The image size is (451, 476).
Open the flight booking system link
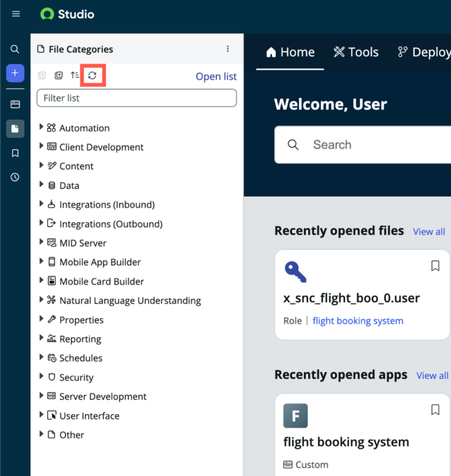pyautogui.click(x=358, y=321)
